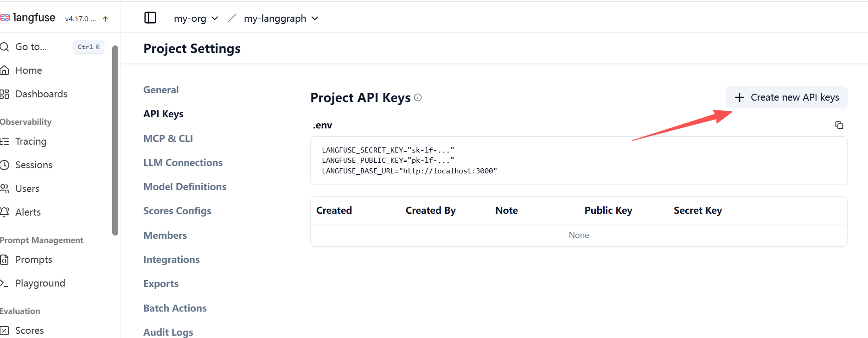Screen dimensions: 868x338
Task: Click the Note column header
Action: tap(506, 210)
